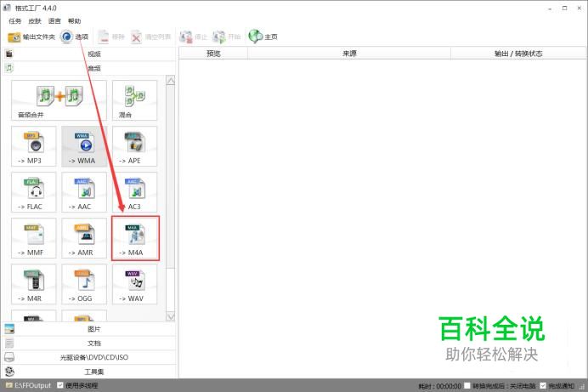Choose the -> MMF converter

click(34, 238)
